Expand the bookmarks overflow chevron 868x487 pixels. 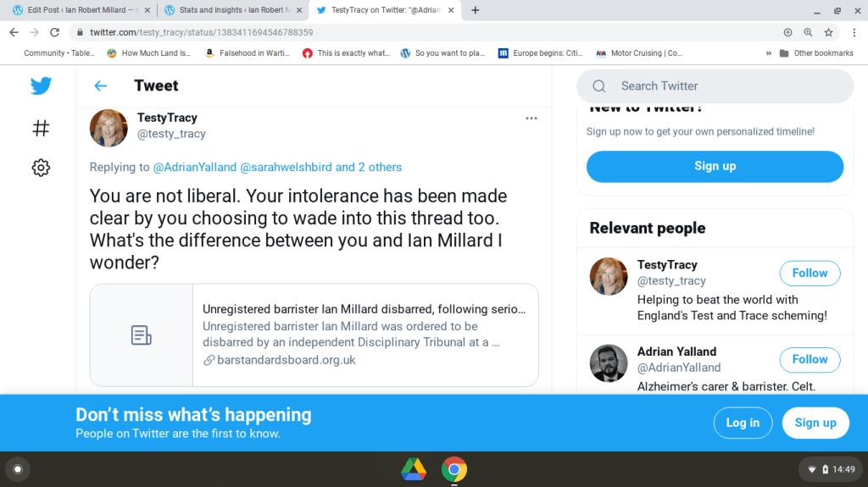[x=769, y=53]
